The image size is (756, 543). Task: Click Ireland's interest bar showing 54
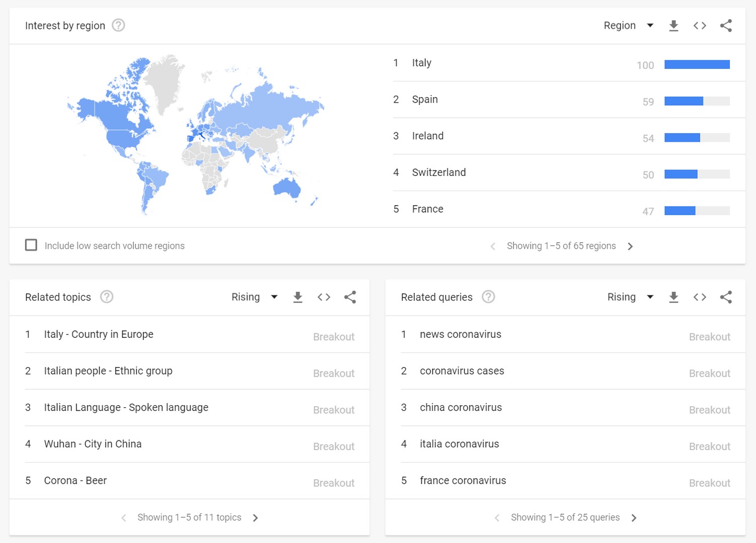pyautogui.click(x=697, y=138)
